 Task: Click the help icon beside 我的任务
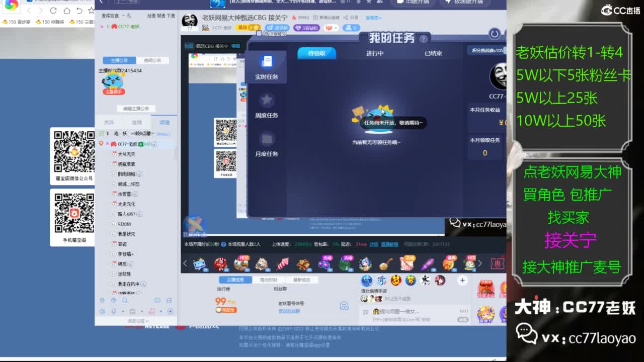424,38
